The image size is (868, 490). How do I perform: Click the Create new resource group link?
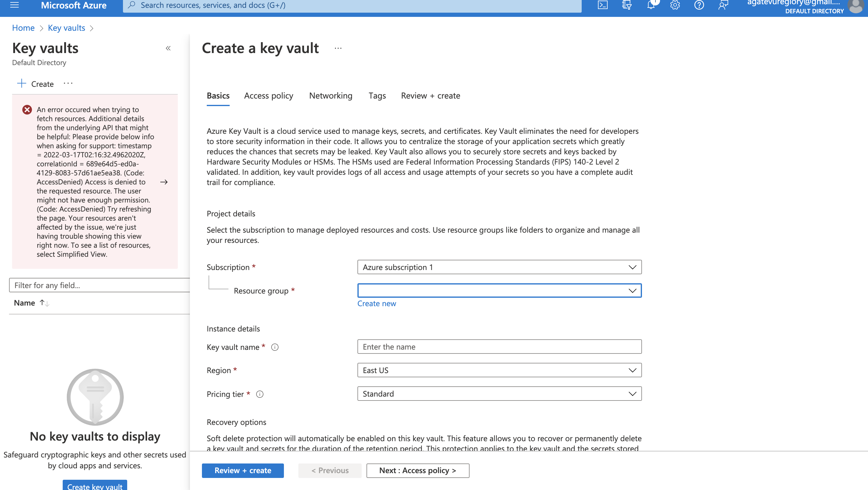[376, 303]
